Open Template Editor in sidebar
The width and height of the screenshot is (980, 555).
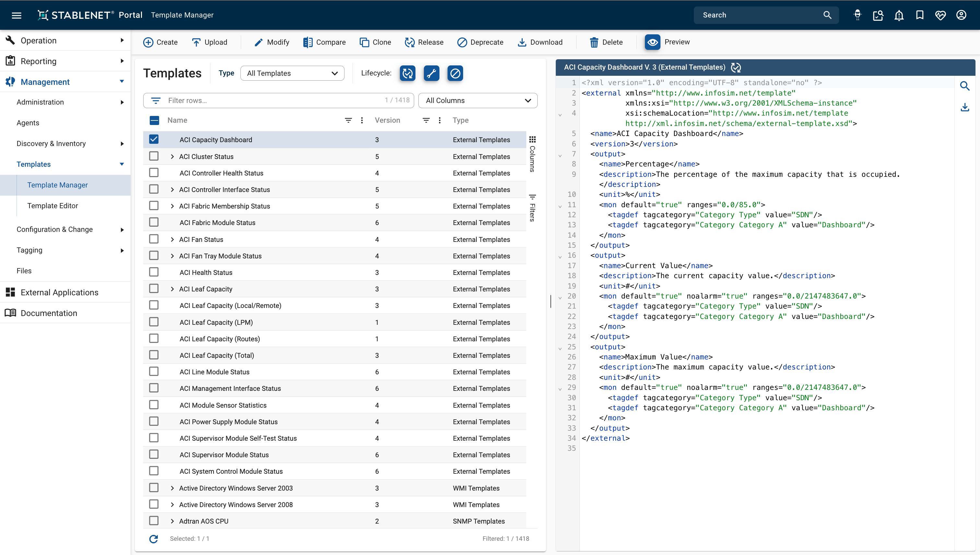pos(52,206)
